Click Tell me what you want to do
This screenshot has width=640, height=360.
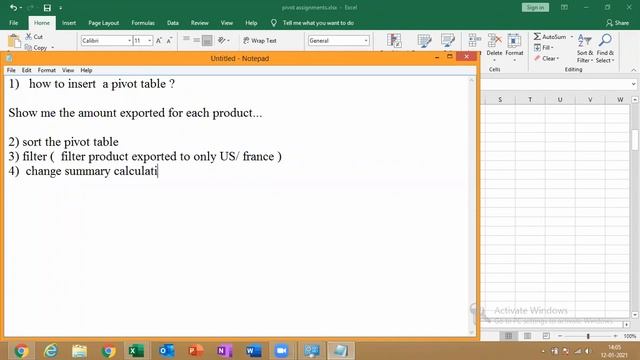tap(318, 23)
